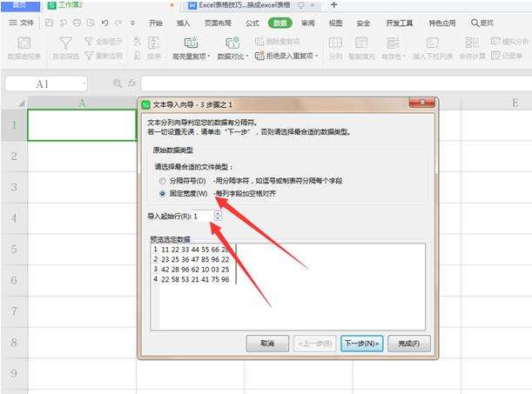Click the undo arrow icon
This screenshot has height=394, width=532.
(x=104, y=23)
